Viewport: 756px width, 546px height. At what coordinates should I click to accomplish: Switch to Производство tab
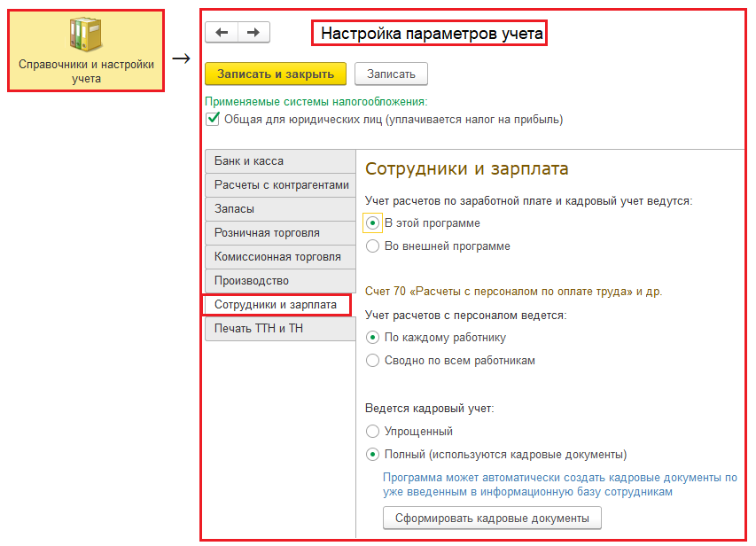pos(280,281)
